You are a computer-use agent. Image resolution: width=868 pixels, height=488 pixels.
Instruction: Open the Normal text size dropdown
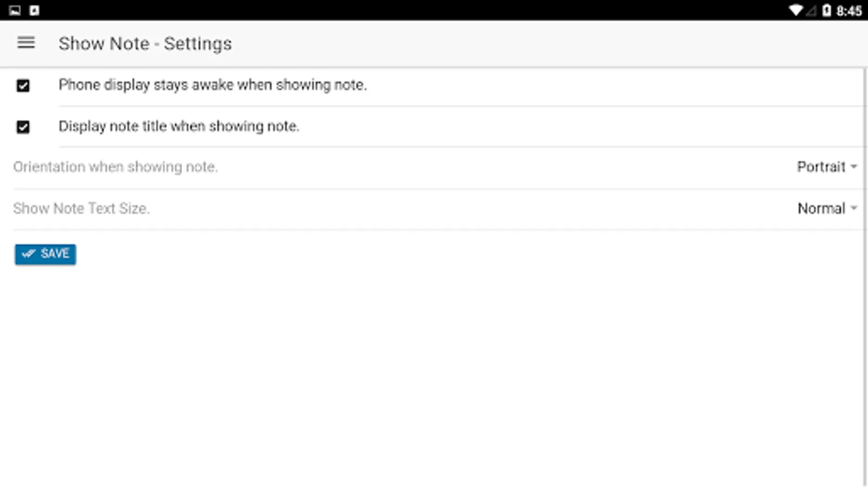tap(826, 208)
